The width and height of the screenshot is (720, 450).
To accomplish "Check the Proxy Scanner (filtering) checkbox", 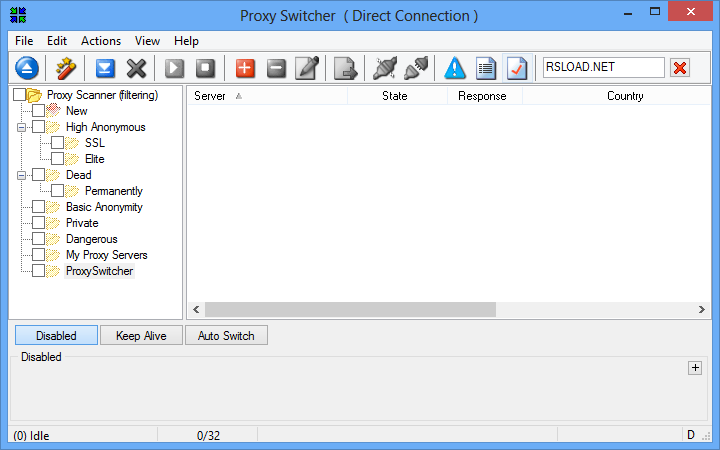I will click(x=19, y=95).
